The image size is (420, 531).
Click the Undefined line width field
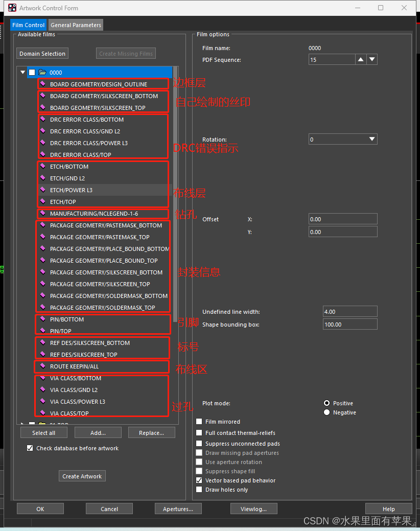tap(349, 311)
